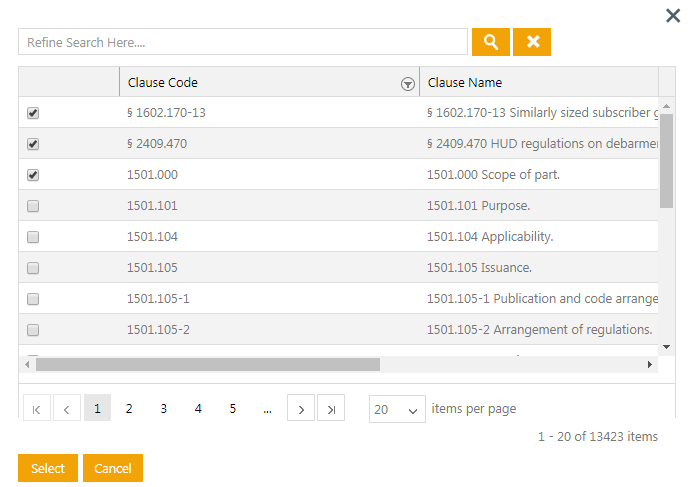Viewport: 691px width, 487px height.
Task: Open the Clause Code column filter icon
Action: point(407,84)
